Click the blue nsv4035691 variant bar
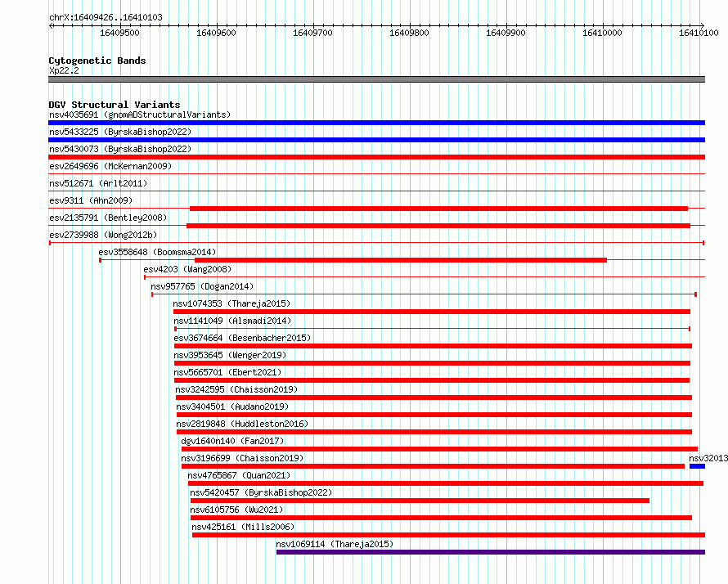This screenshot has width=728, height=584. [x=376, y=123]
